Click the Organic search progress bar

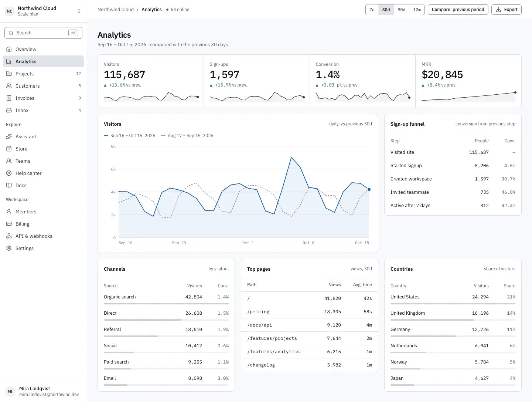click(x=166, y=304)
